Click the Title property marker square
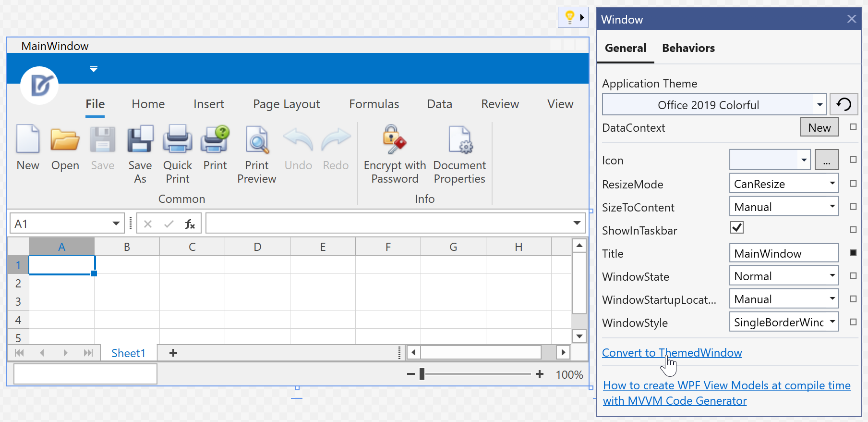Viewport: 868px width, 422px height. pyautogui.click(x=853, y=253)
